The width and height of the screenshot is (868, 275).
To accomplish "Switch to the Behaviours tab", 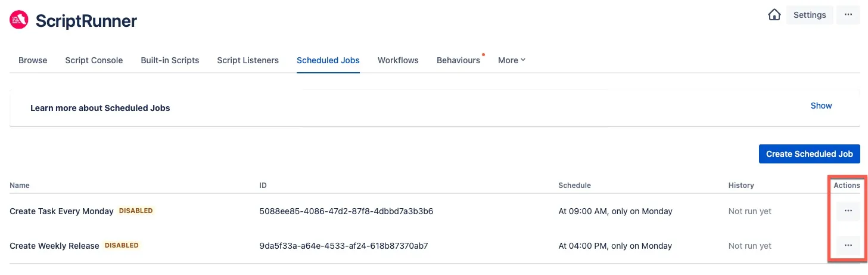I will pyautogui.click(x=458, y=60).
